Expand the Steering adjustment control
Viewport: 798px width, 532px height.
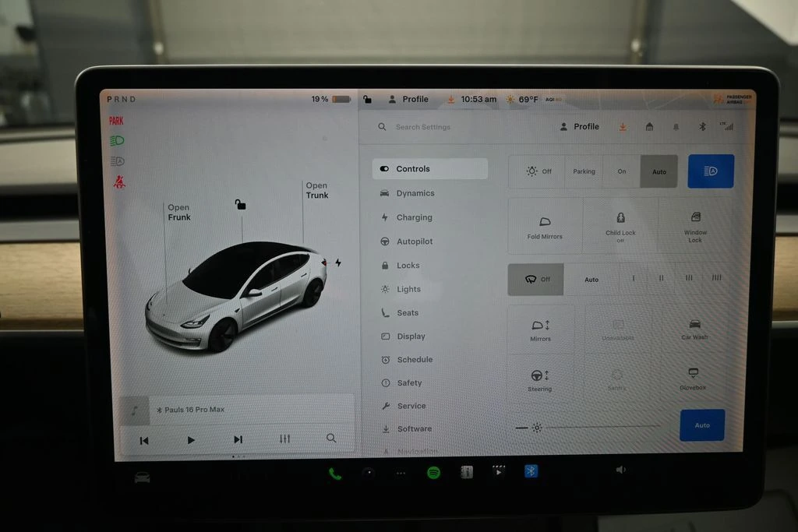[x=539, y=380]
